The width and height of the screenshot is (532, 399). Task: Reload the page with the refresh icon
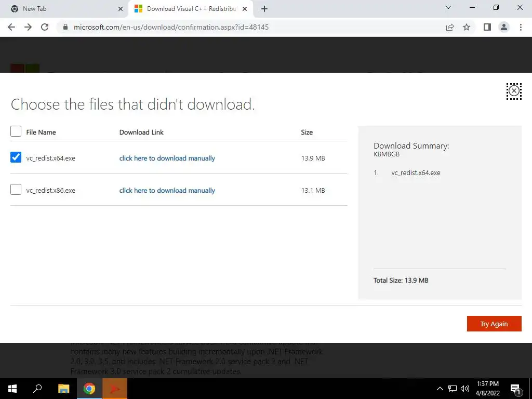45,27
